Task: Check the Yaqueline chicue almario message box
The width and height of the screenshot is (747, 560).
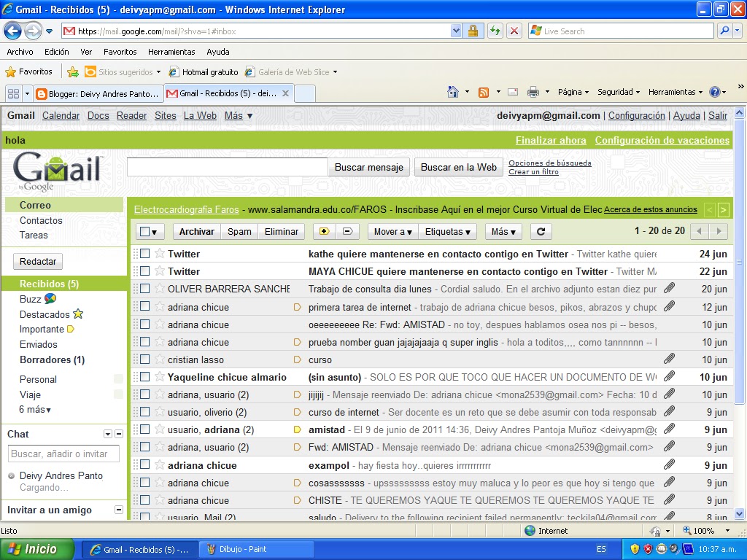Action: (145, 377)
